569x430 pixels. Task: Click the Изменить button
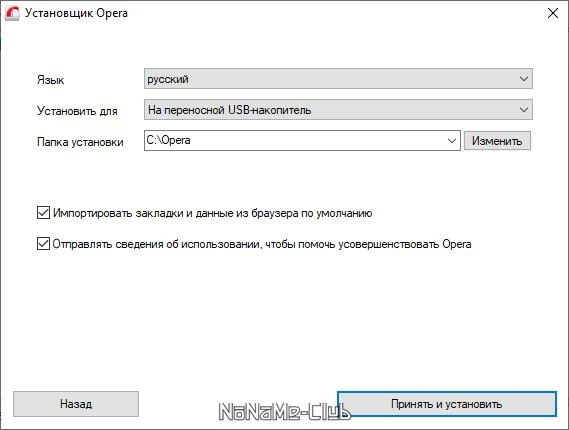pyautogui.click(x=497, y=141)
